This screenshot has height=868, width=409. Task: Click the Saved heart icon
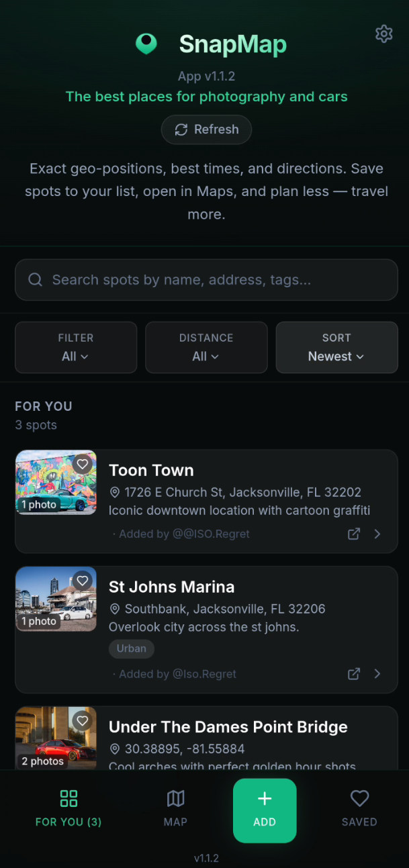(x=359, y=799)
